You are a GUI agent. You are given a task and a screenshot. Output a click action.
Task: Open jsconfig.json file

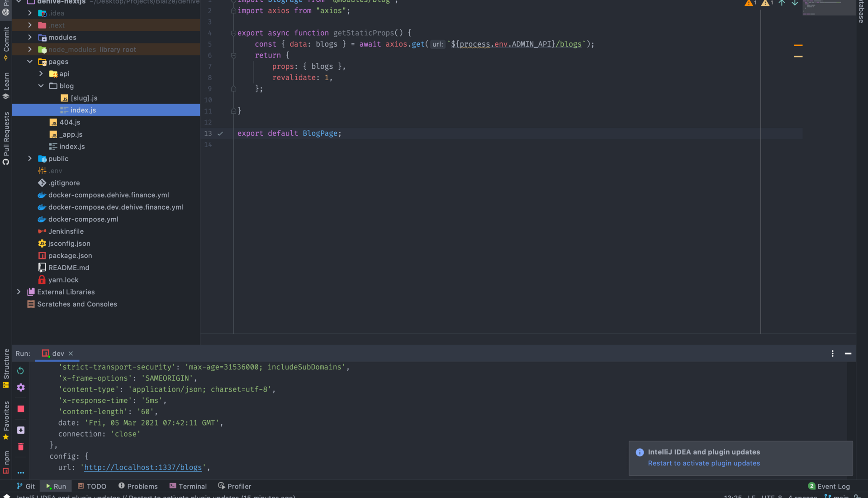[69, 244]
